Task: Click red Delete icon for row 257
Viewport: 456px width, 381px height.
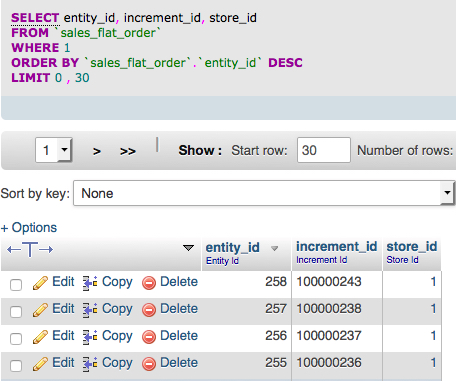Action: 149,310
